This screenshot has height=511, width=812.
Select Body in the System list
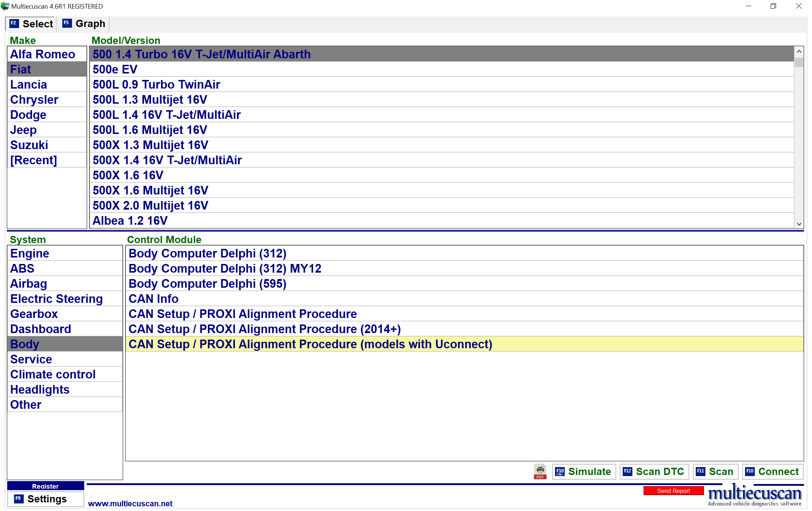pyautogui.click(x=65, y=344)
